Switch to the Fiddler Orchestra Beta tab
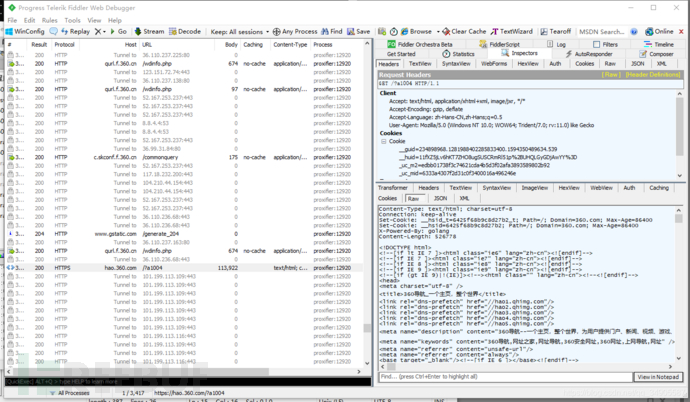This screenshot has height=402, width=690. 420,44
